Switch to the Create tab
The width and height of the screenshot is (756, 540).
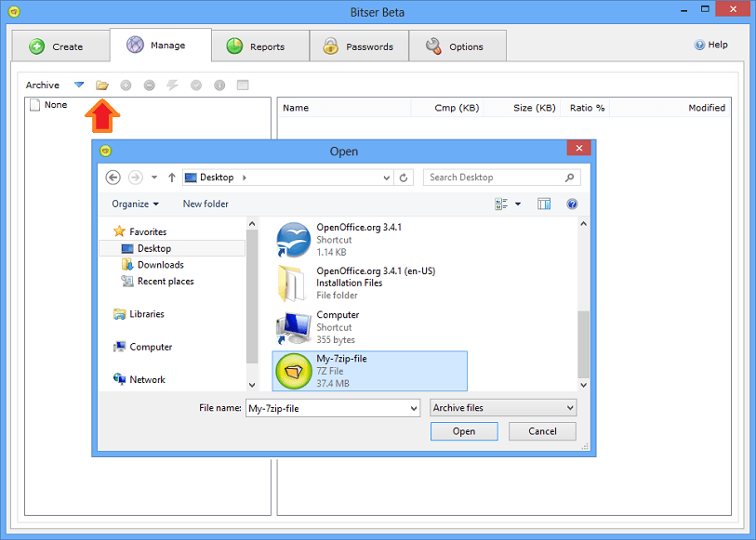tap(60, 46)
